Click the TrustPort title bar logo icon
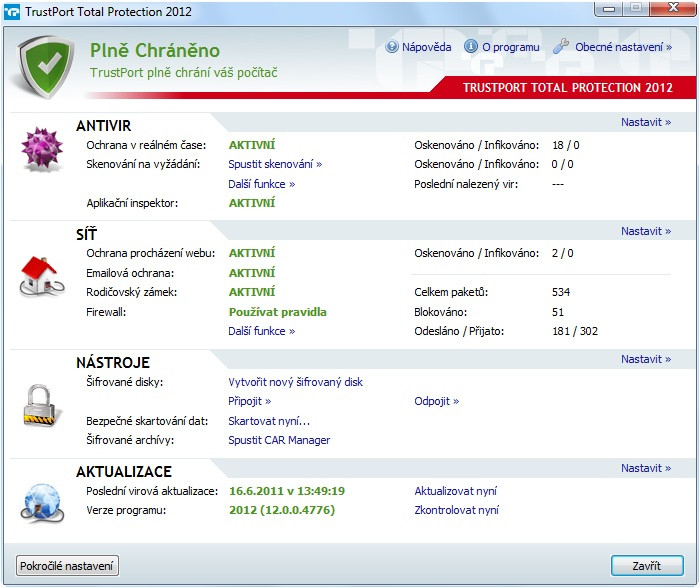The image size is (700, 588). click(12, 12)
